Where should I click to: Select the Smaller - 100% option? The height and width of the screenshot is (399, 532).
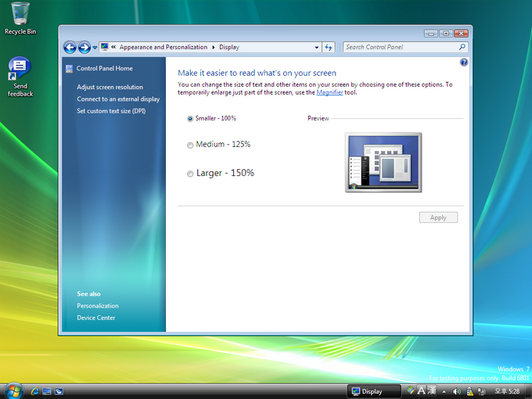[211, 118]
